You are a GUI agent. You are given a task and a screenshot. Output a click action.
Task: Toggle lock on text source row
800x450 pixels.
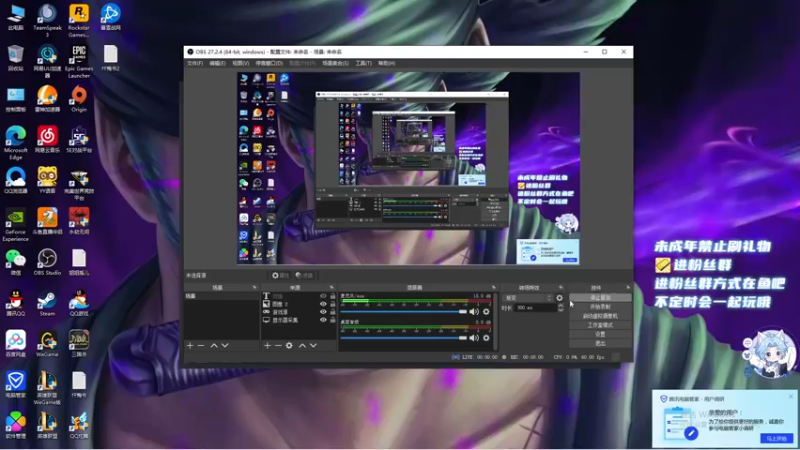[x=333, y=296]
